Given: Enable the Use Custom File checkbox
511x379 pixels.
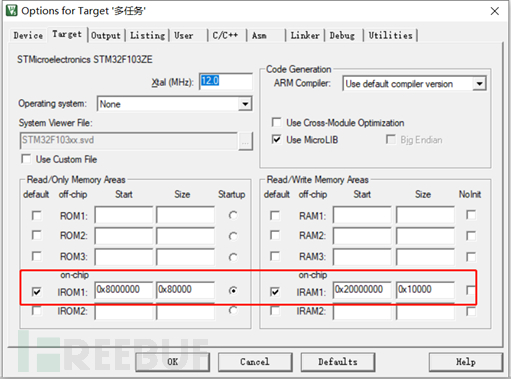Looking at the screenshot, I should [26, 159].
